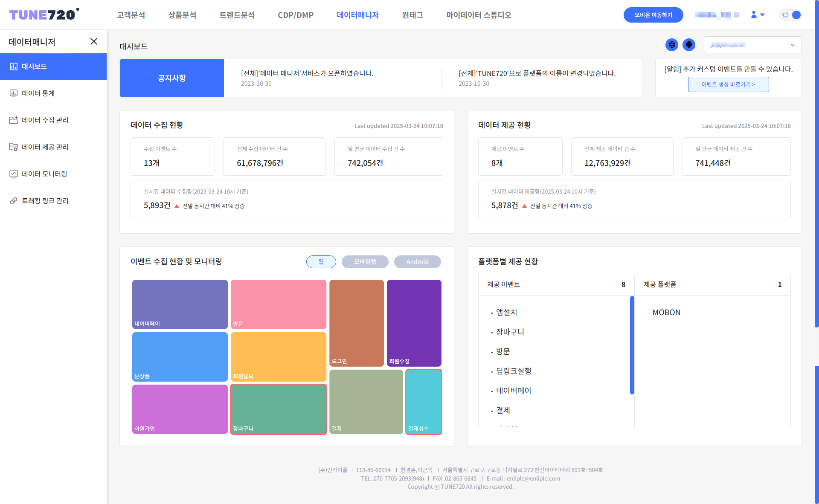The height and width of the screenshot is (504, 819).
Task: Click the 대시보드 sidebar icon
Action: point(14,67)
